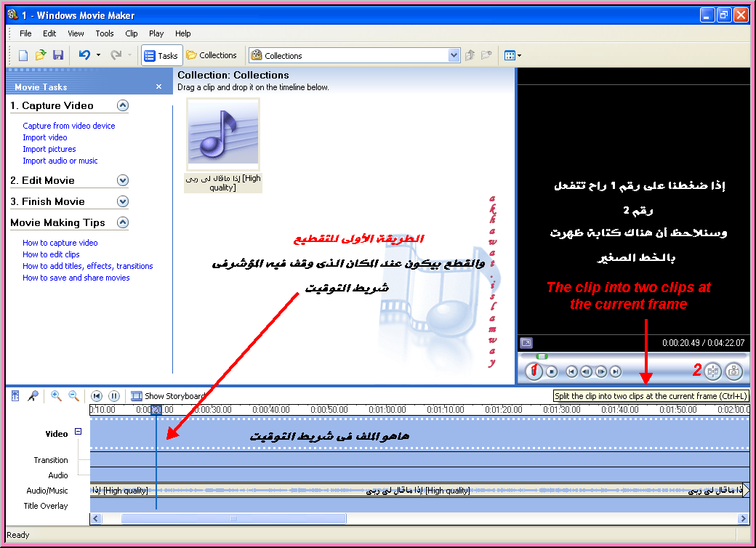
Task: Open How to add titles, effects, transitions
Action: (88, 266)
